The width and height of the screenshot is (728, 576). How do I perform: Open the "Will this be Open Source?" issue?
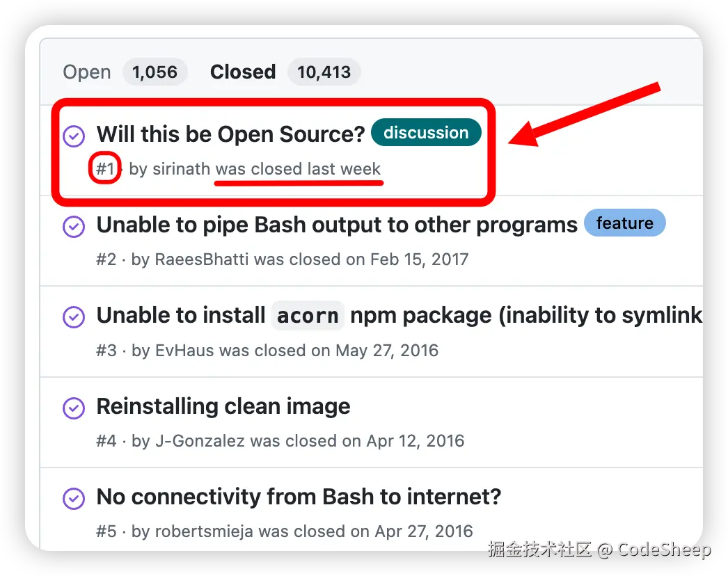[x=230, y=134]
